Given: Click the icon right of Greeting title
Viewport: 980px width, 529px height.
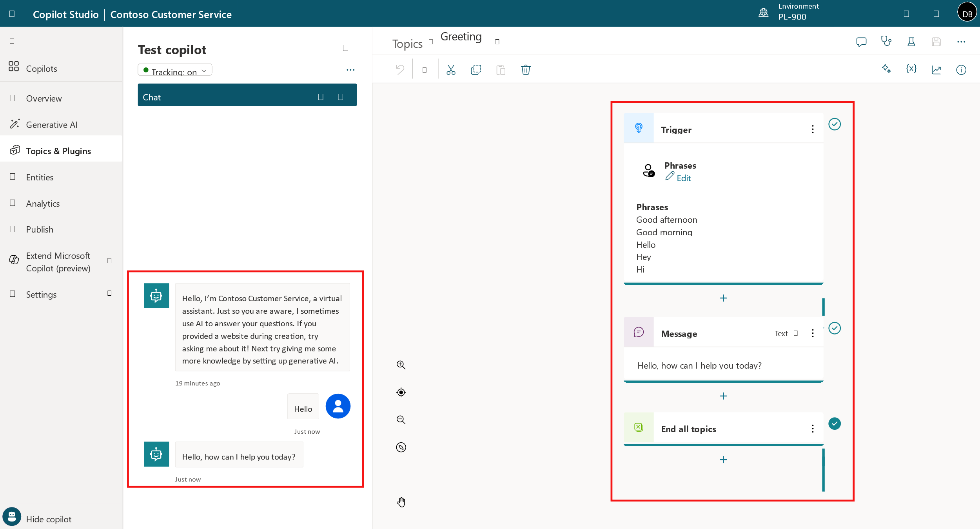Looking at the screenshot, I should [497, 42].
